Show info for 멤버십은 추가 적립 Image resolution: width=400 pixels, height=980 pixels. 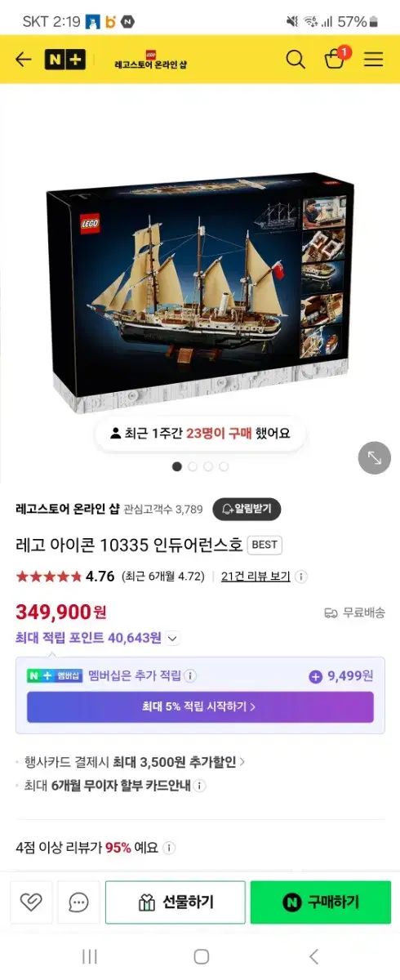[x=190, y=676]
